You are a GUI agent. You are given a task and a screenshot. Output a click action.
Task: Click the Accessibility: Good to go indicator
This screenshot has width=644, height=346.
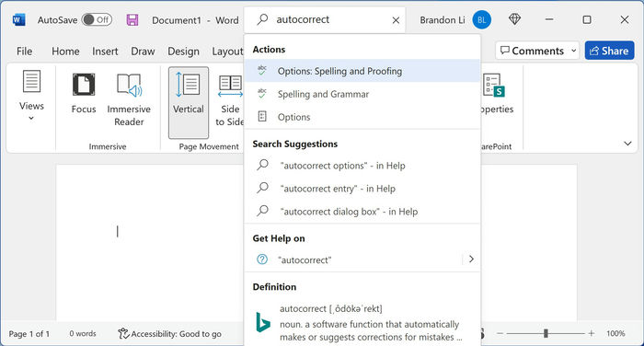[169, 334]
